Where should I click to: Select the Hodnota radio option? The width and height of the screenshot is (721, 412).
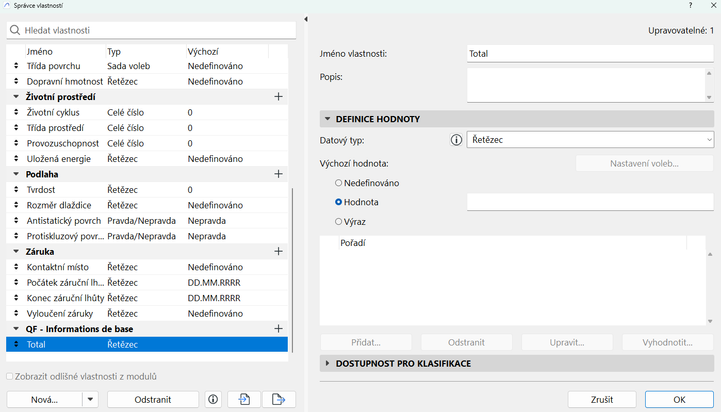coord(339,202)
